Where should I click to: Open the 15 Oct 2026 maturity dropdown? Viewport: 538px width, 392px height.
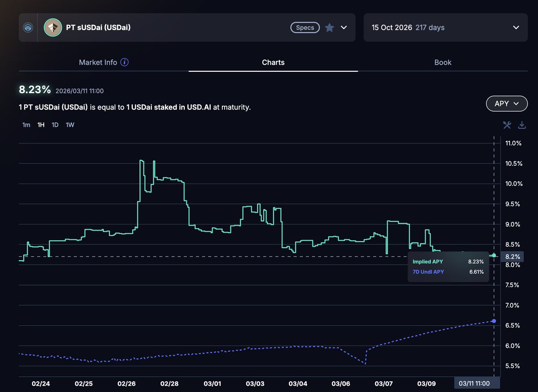tap(445, 27)
